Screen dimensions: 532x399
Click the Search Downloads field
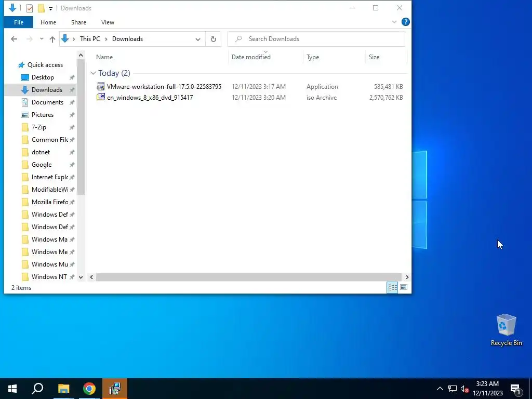click(316, 39)
